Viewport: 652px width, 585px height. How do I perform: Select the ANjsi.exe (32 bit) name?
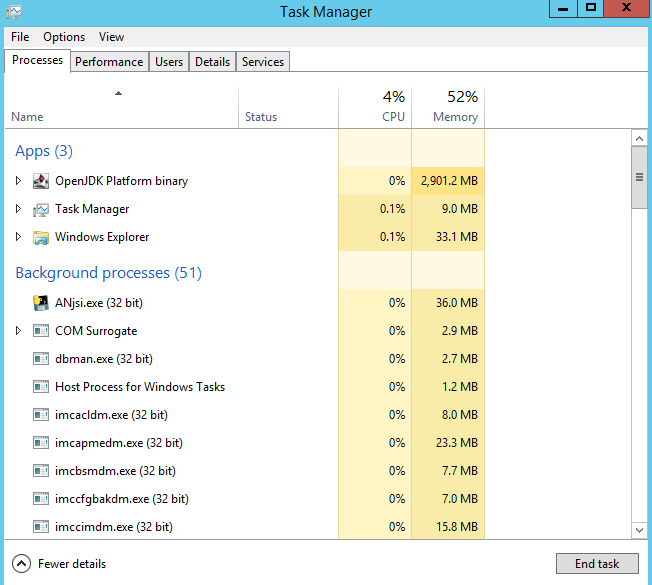(99, 303)
